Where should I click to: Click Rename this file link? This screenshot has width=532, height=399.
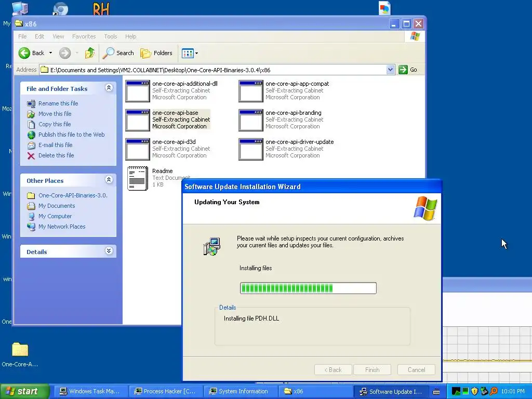tap(58, 103)
